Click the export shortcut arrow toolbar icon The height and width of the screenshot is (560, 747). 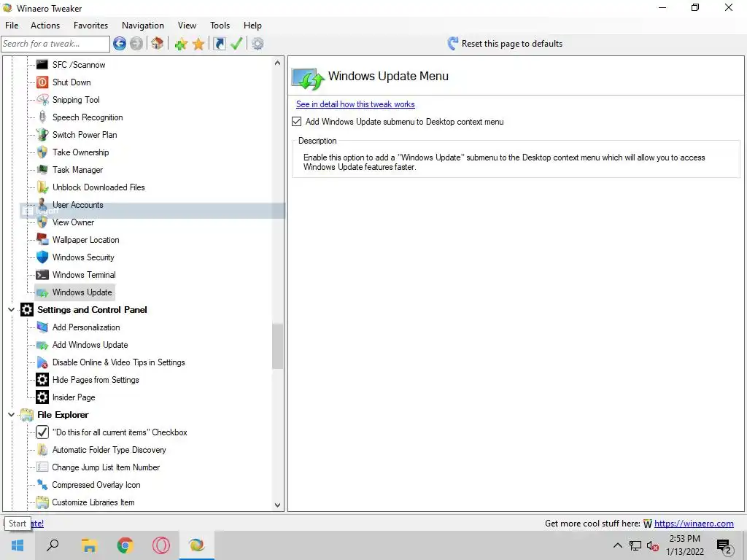point(219,44)
